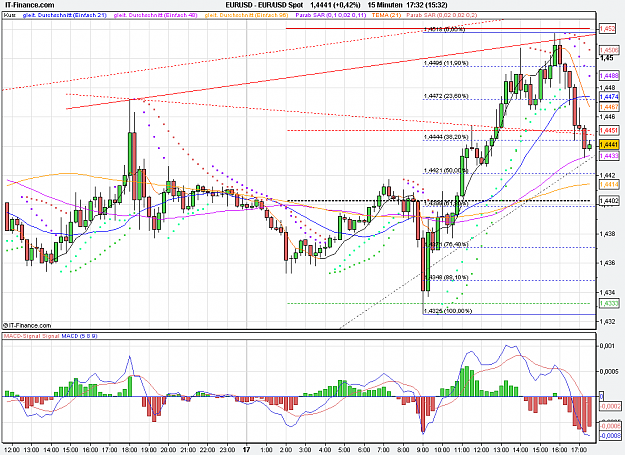The image size is (625, 455).
Task: Click the blue -0,0008 MACD value tag
Action: (x=610, y=435)
